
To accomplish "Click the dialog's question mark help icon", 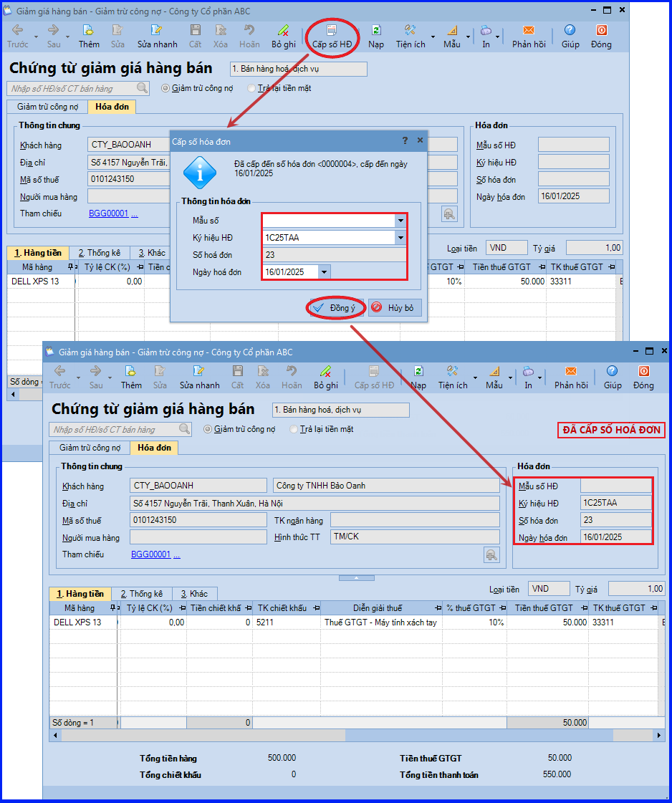I will [x=405, y=140].
